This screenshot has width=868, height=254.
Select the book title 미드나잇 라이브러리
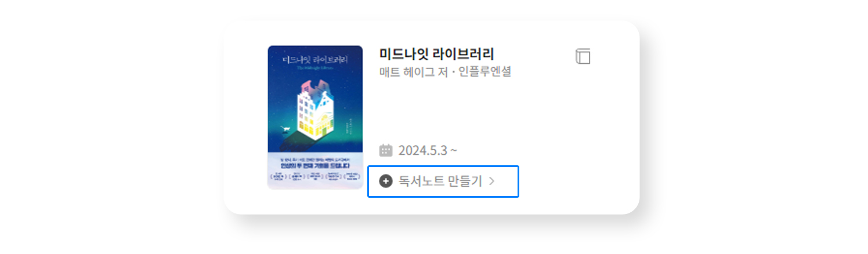(x=436, y=55)
